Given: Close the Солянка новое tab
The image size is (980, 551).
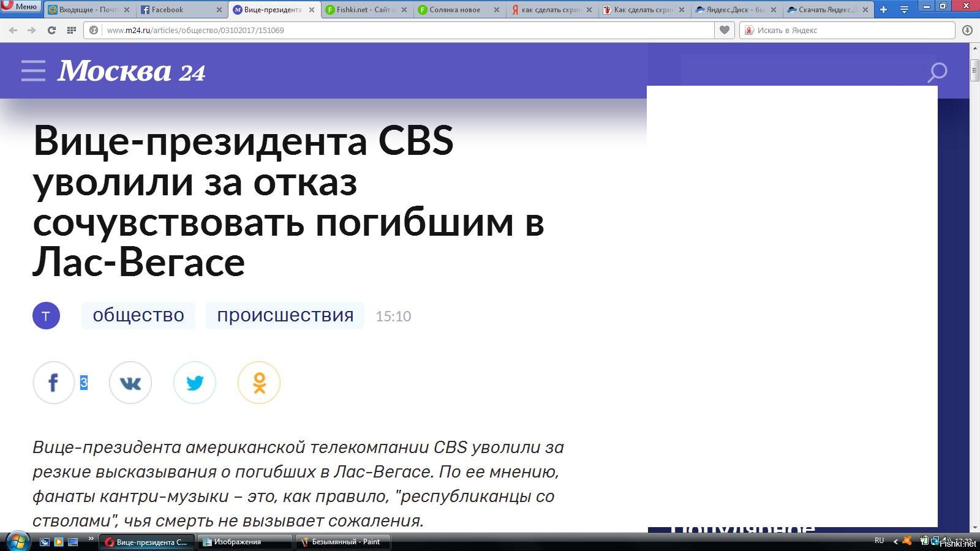Looking at the screenshot, I should (x=497, y=10).
